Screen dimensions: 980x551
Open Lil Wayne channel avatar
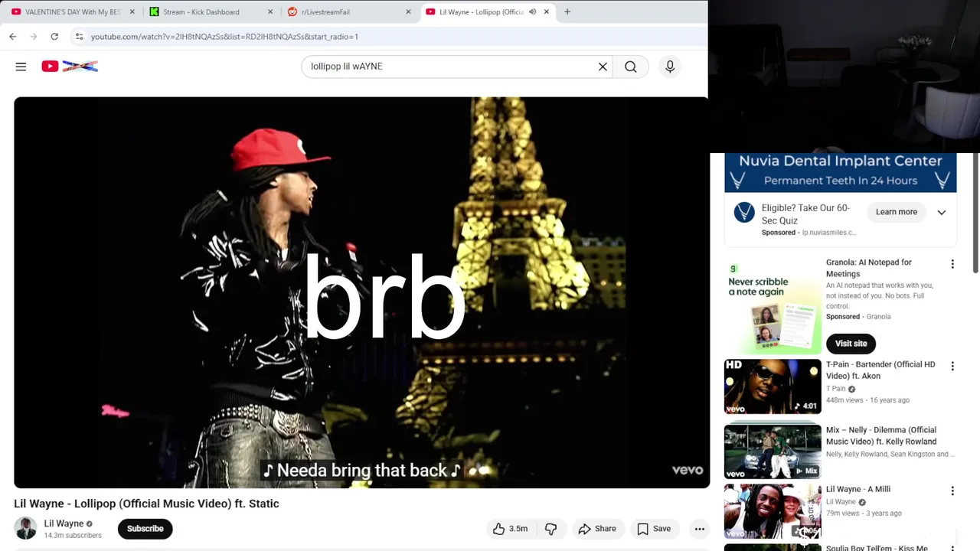[25, 528]
